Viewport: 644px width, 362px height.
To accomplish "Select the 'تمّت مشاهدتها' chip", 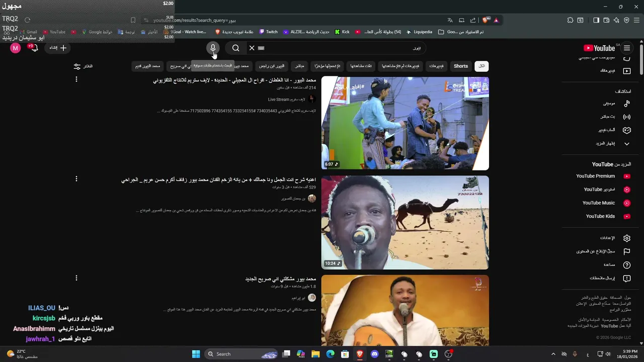I will 361,66.
